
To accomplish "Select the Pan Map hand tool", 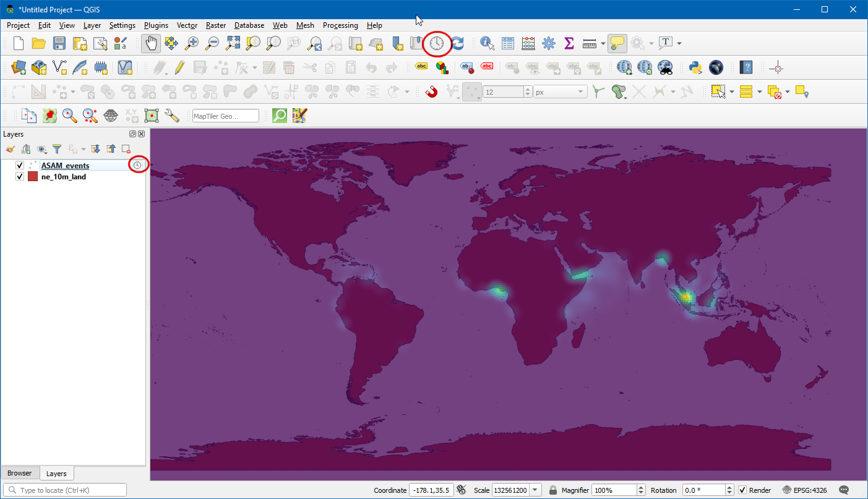I will [x=151, y=43].
